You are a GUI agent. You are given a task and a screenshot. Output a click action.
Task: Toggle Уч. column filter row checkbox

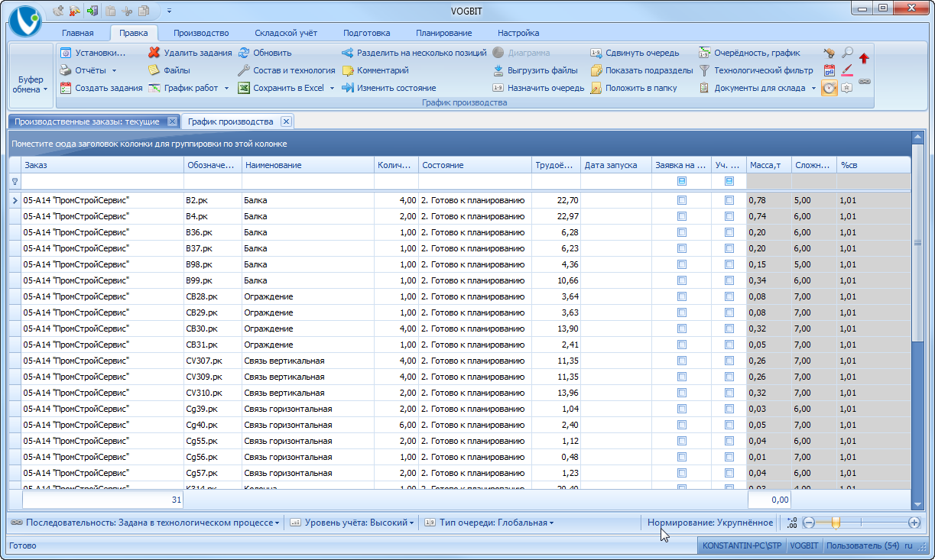729,181
